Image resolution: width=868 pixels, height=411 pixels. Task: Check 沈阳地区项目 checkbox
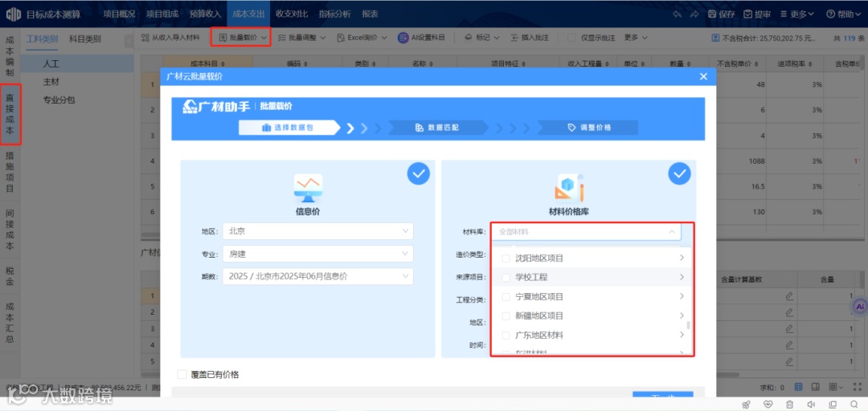506,258
